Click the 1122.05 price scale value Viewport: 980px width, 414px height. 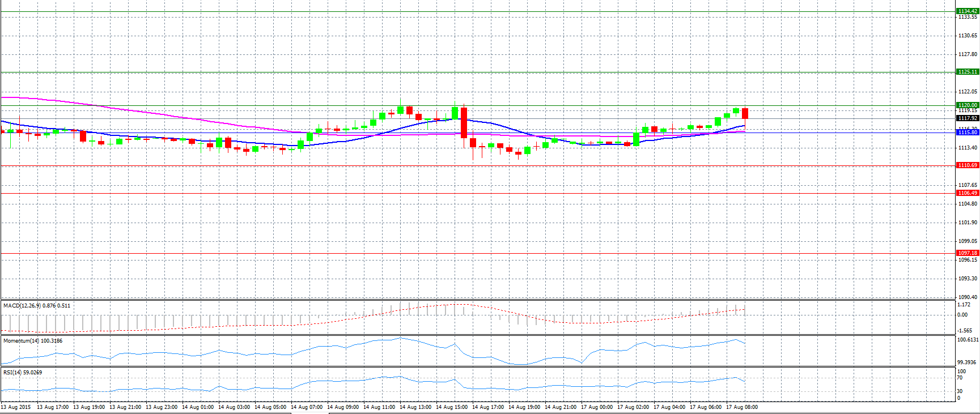(968, 92)
